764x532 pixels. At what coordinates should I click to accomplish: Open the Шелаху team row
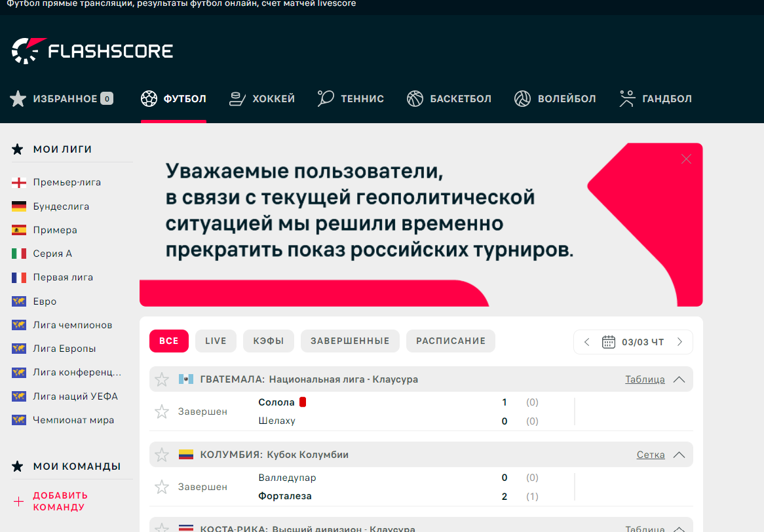277,421
